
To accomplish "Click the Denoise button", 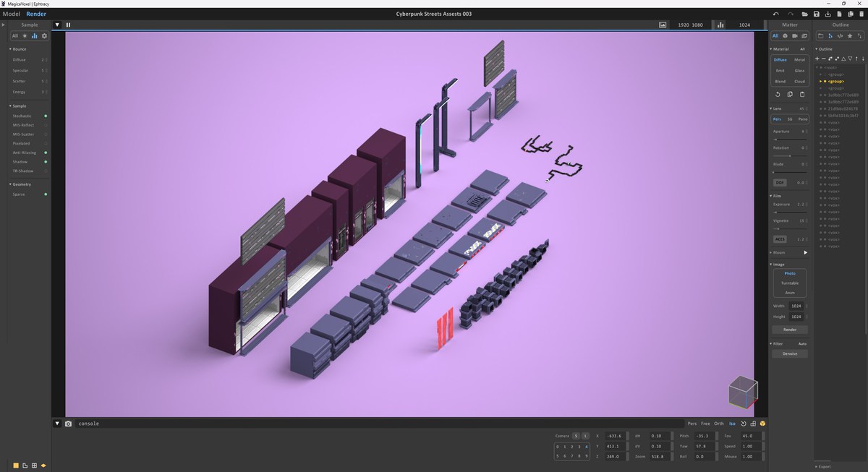I will (x=790, y=353).
